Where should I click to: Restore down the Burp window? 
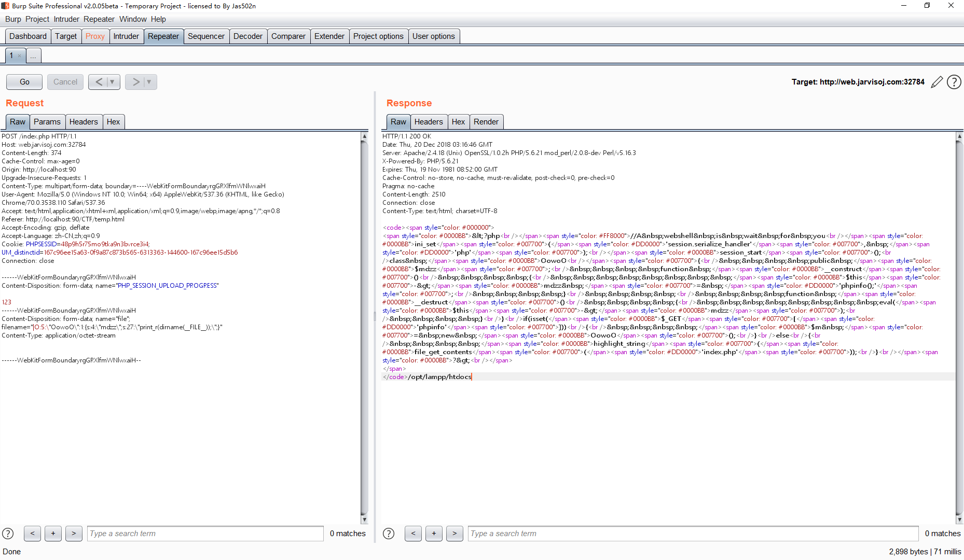click(x=927, y=6)
